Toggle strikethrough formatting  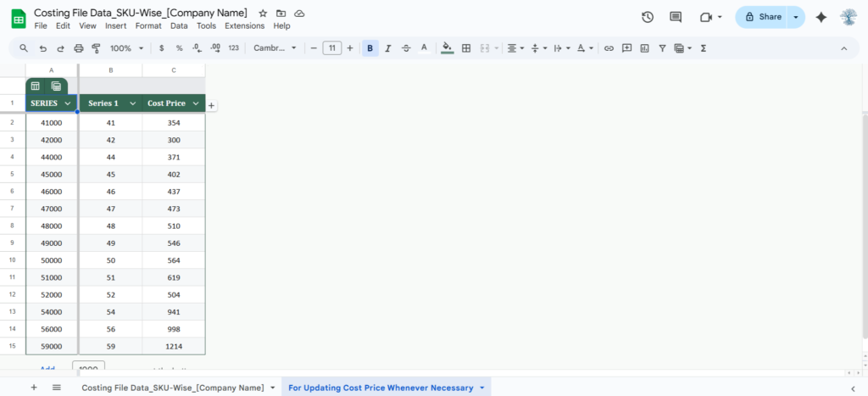click(x=406, y=48)
